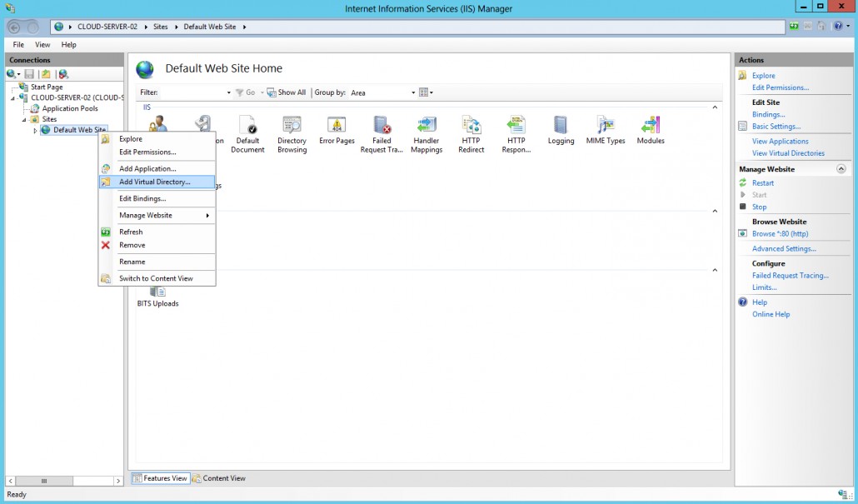Choose Add Application from context menu
Screen dimensions: 858x504
tap(157, 168)
